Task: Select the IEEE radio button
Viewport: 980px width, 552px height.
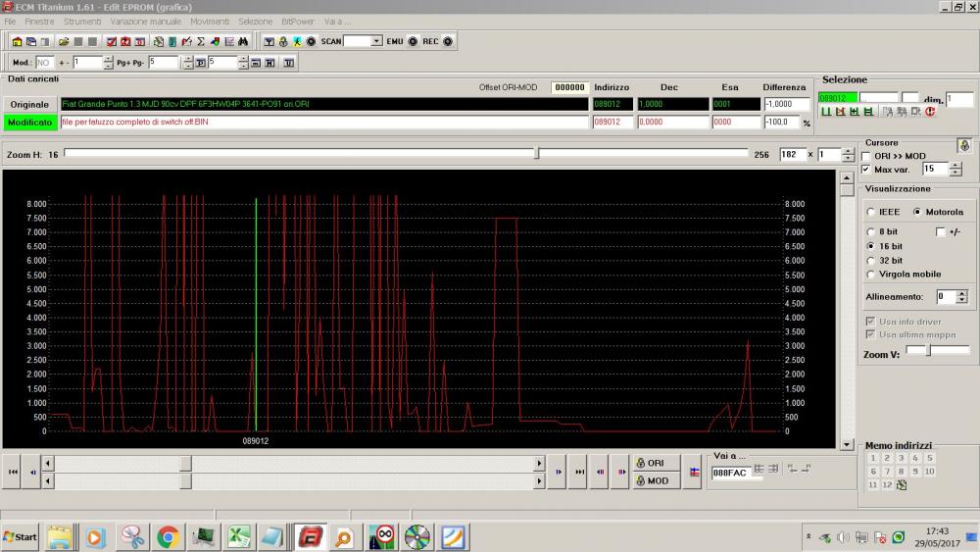Action: point(870,212)
